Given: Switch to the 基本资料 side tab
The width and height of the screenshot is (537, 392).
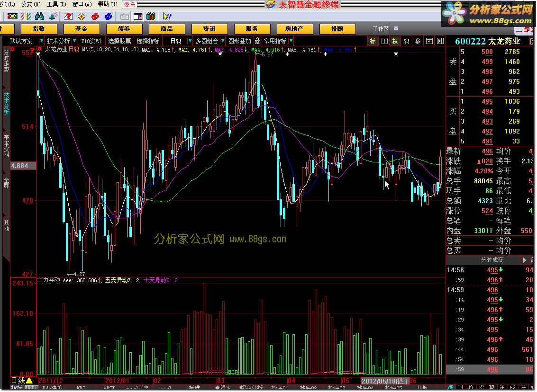Looking at the screenshot, I should point(6,145).
